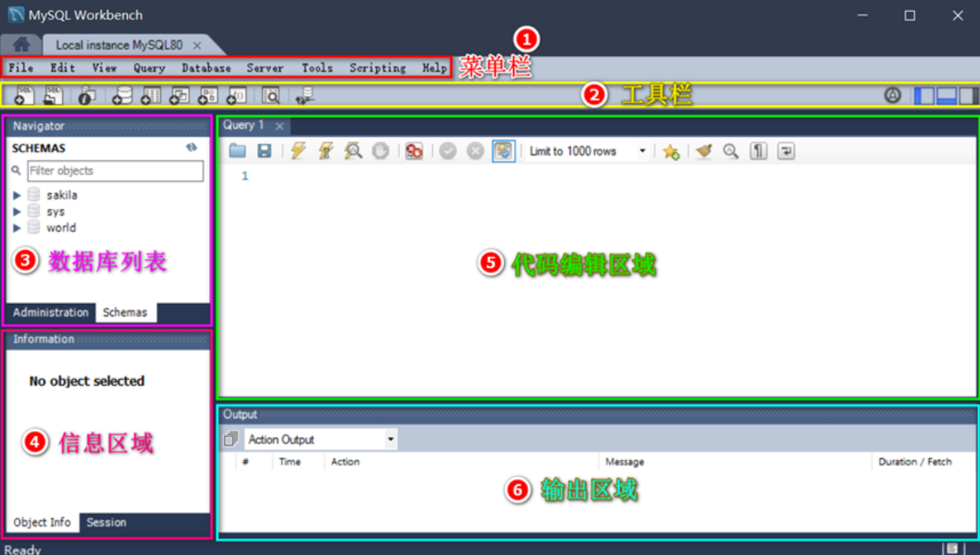Save the script to file
The image size is (980, 555).
click(264, 150)
